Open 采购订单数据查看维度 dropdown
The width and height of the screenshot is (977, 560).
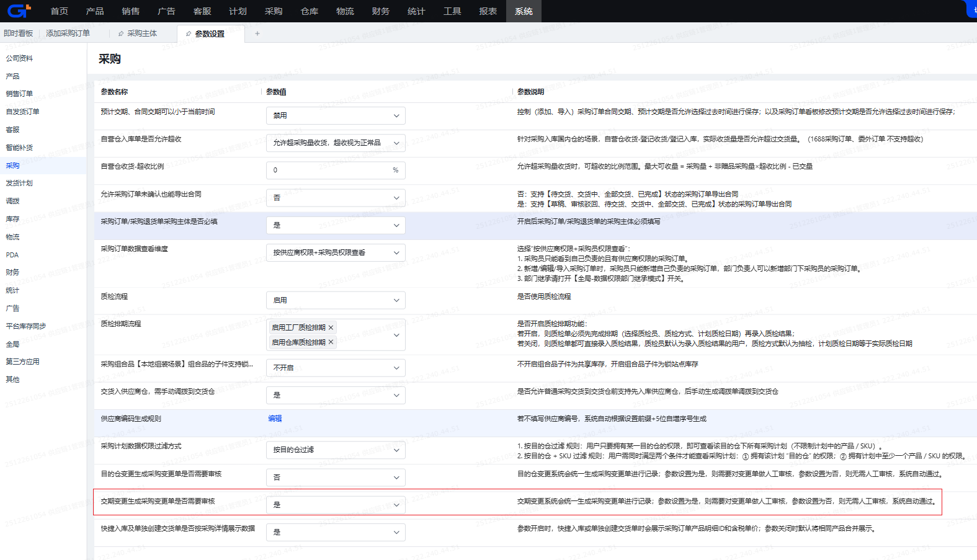[335, 252]
